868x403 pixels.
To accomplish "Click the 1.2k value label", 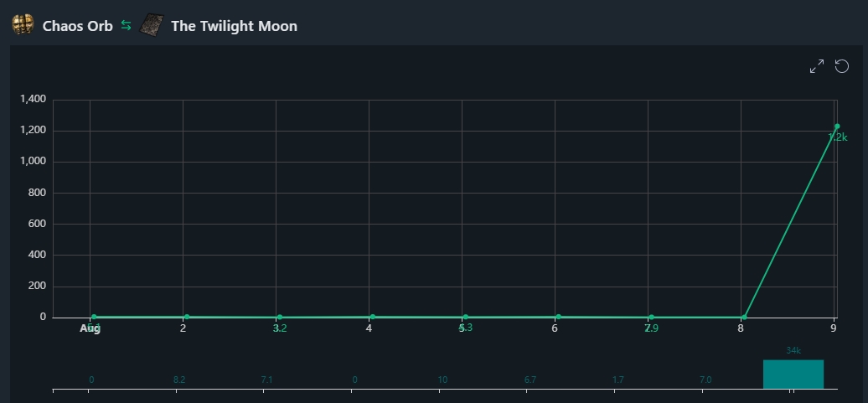I will click(x=838, y=137).
